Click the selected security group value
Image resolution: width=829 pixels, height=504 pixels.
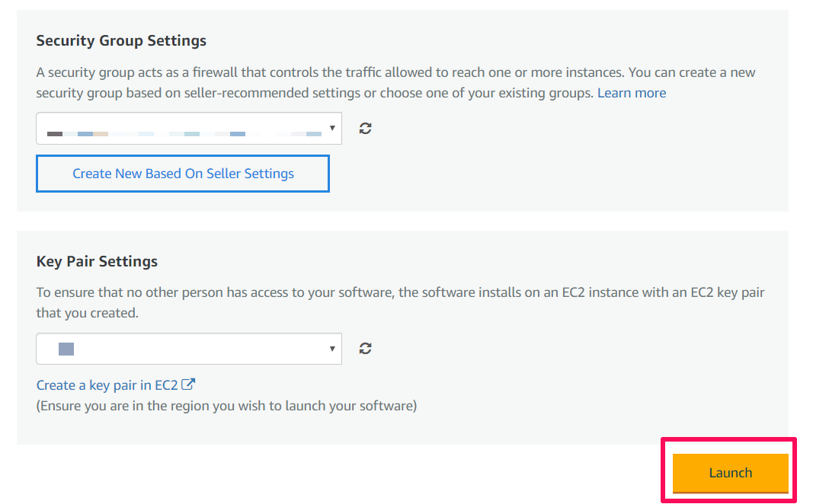183,133
